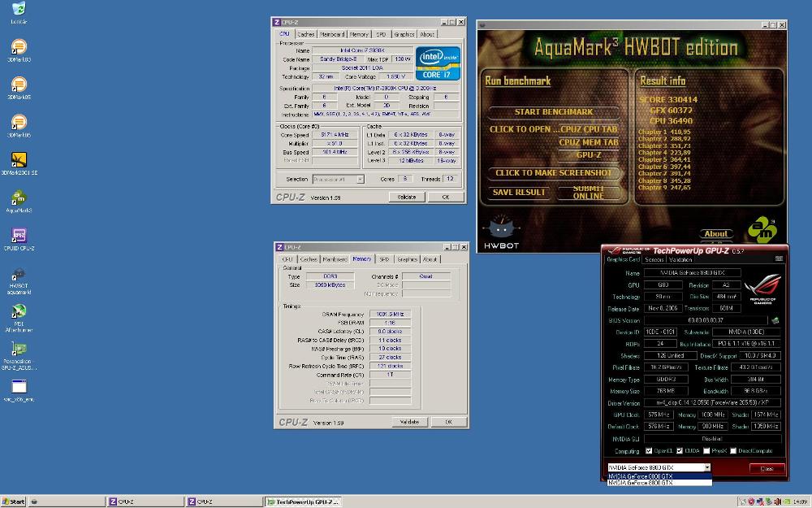
Task: Open the About button in AquaMark
Action: 715,234
